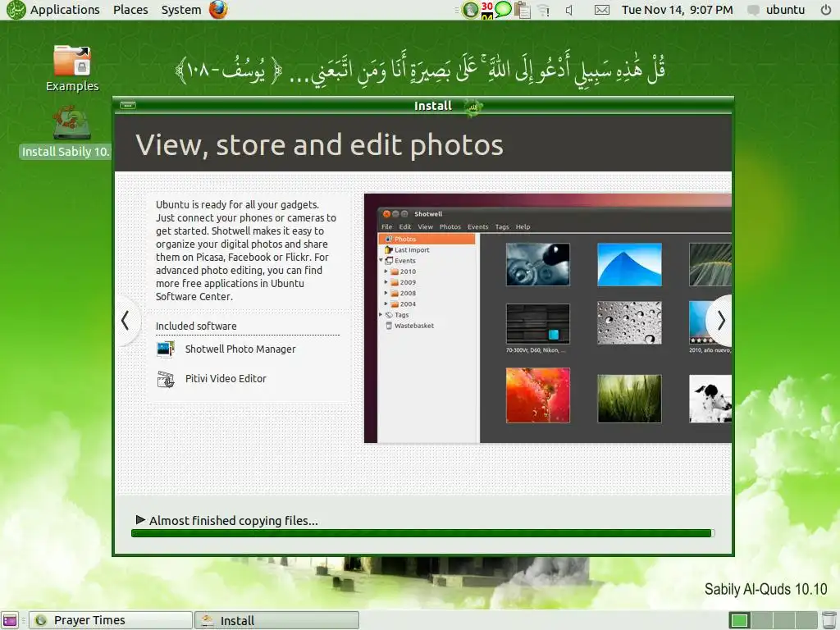Advance to the next installer slide
The width and height of the screenshot is (840, 630).
(720, 321)
